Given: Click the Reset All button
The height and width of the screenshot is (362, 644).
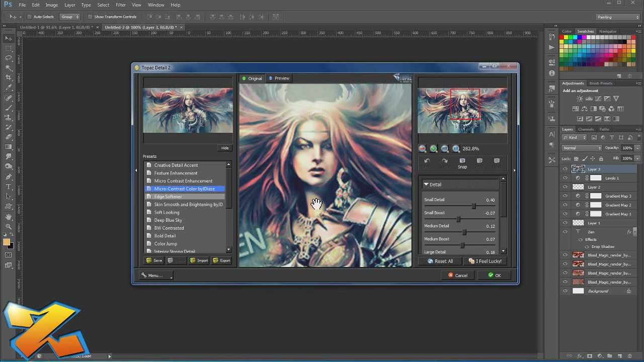Looking at the screenshot, I should coord(440,261).
